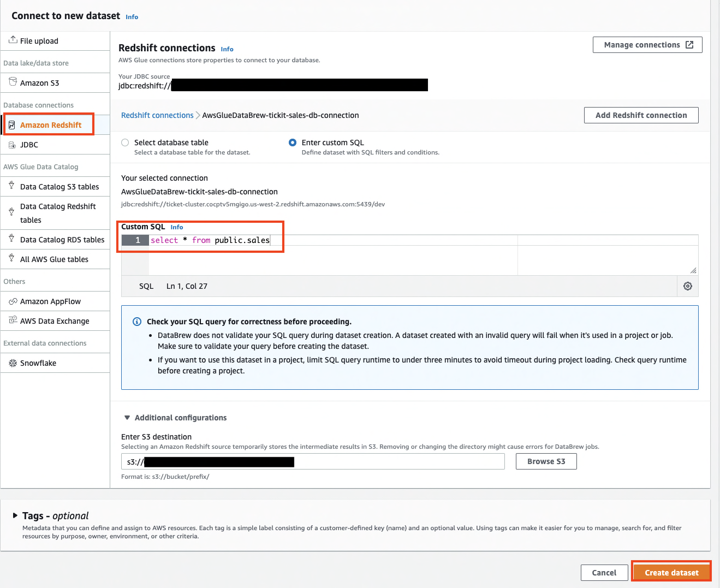
Task: Collapse the Additional configurations section
Action: tap(127, 418)
